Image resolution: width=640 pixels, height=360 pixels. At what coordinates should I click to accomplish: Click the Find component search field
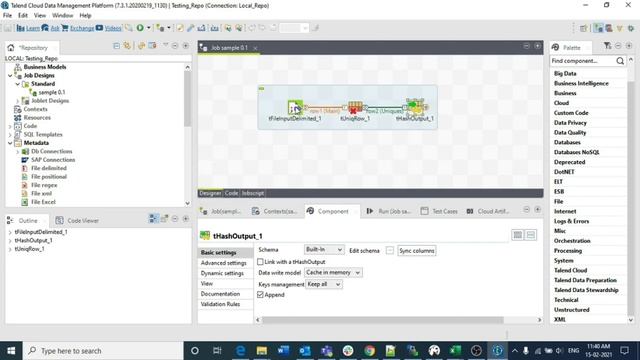[x=582, y=61]
